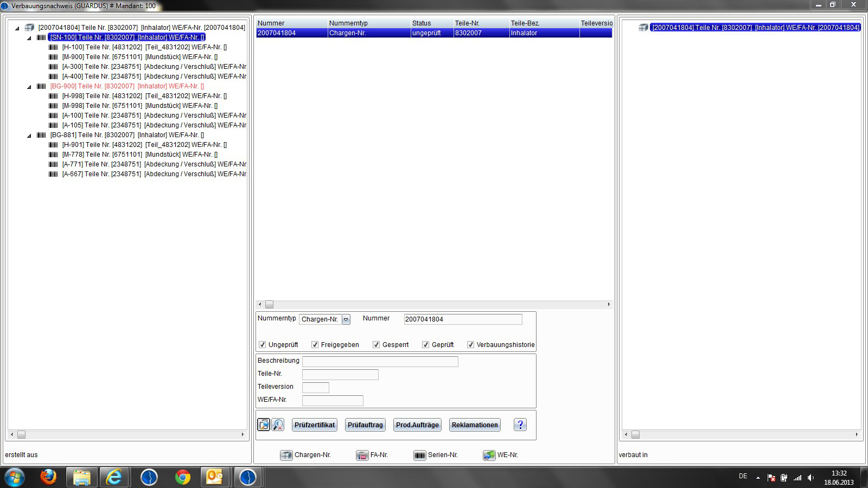
Task: Open the Nummerntyp dropdown
Action: coord(346,319)
